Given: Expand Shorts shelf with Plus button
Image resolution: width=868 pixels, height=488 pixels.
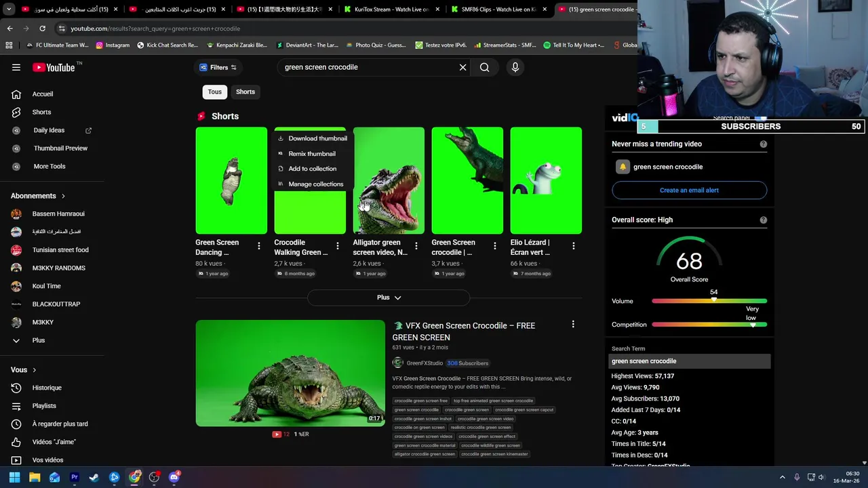Looking at the screenshot, I should (389, 298).
